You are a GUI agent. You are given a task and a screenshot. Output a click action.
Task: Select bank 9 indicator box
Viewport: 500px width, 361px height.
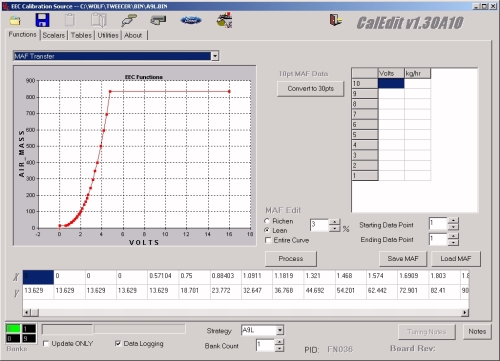[x=29, y=338]
